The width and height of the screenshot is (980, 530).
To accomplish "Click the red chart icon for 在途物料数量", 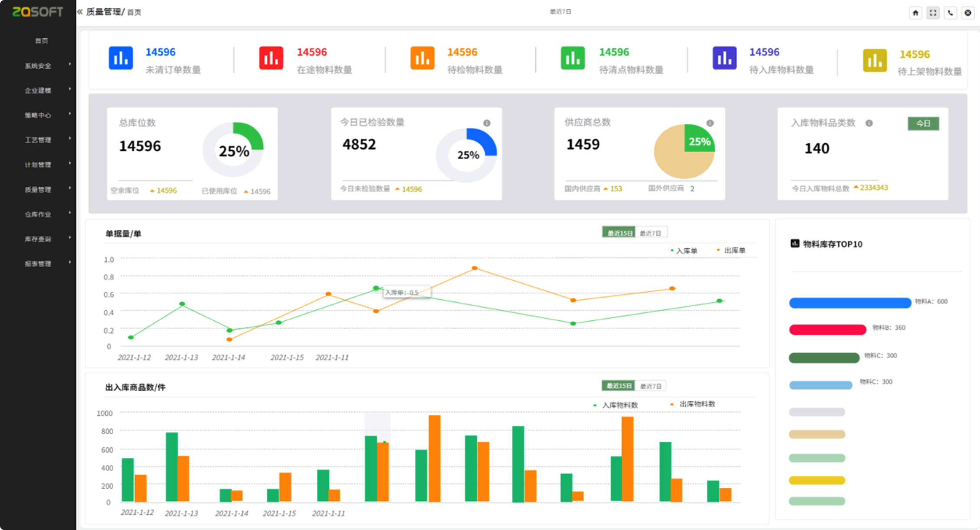I will tap(271, 58).
